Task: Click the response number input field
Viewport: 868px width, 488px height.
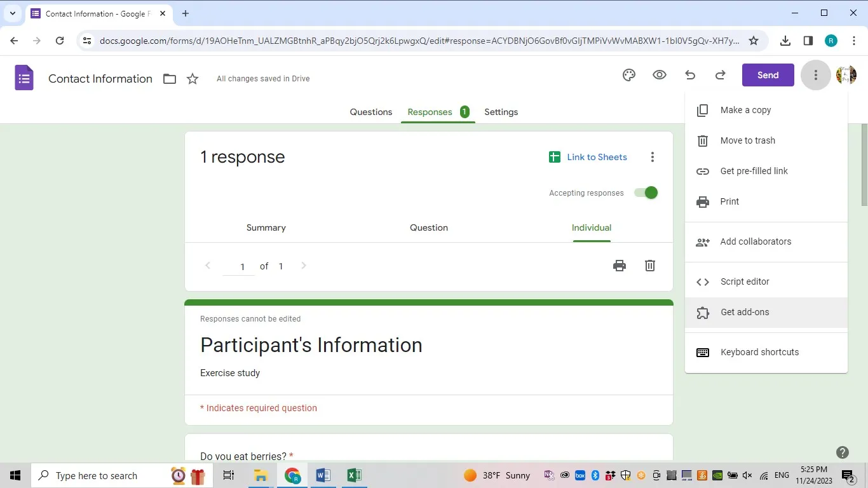Action: (x=241, y=266)
